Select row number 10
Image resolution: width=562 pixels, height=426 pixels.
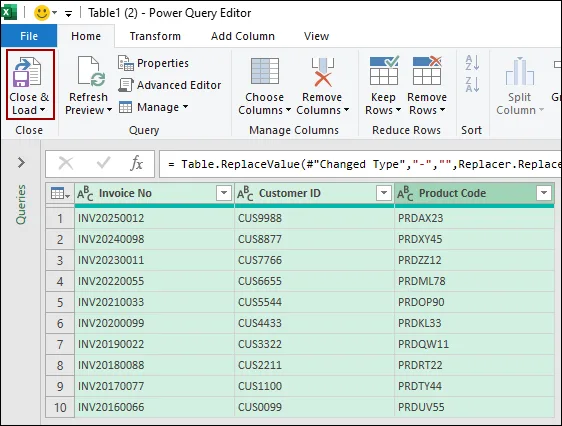60,407
